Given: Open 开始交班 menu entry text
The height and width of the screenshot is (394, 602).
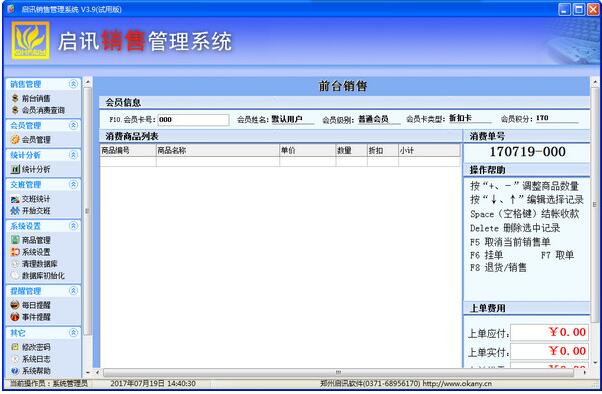Looking at the screenshot, I should pos(36,211).
